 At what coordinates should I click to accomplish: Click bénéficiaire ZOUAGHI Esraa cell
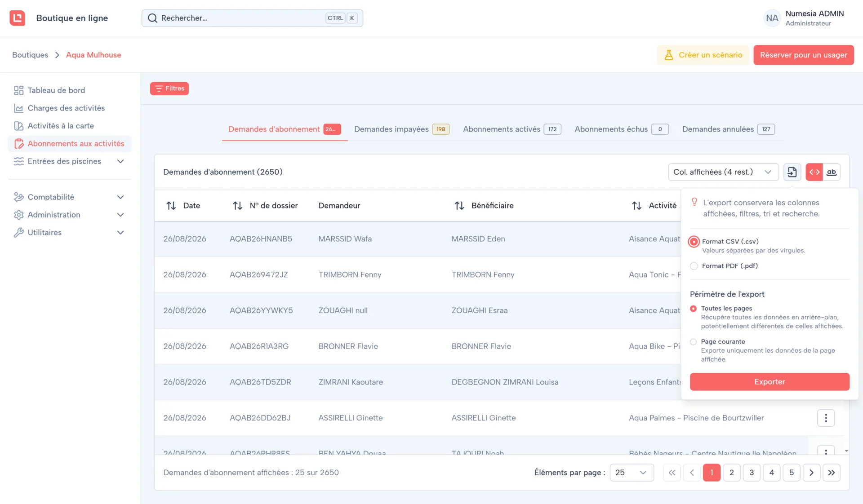[480, 311]
